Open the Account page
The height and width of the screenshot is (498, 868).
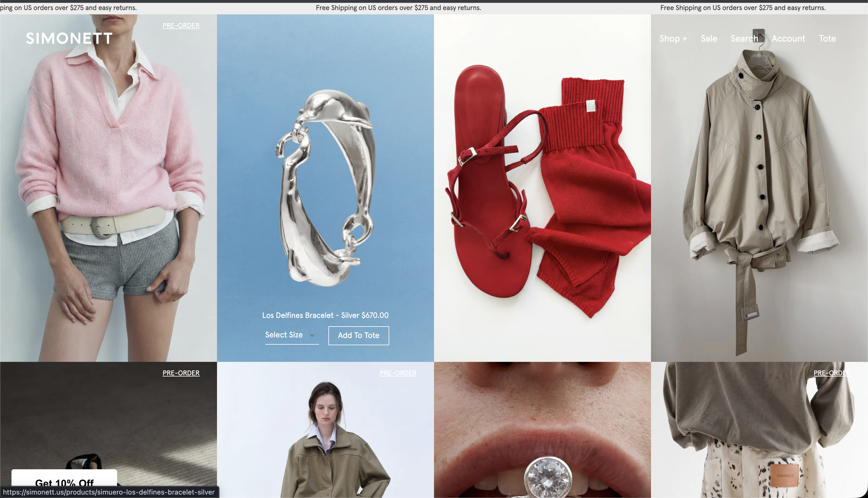coord(788,39)
